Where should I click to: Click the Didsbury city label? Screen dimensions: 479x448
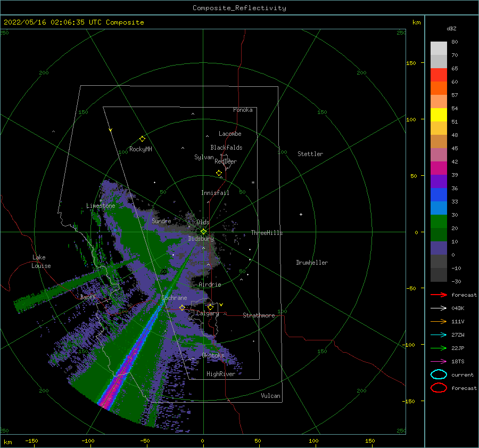pyautogui.click(x=201, y=239)
